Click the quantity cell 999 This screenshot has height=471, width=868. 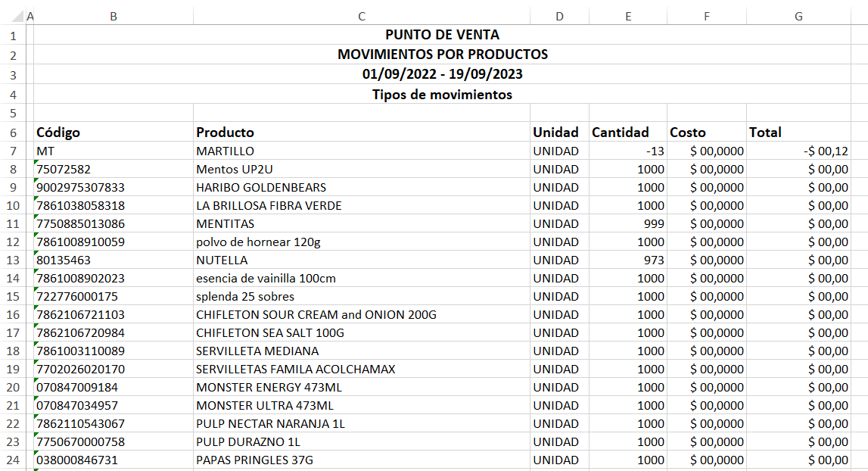tap(628, 224)
